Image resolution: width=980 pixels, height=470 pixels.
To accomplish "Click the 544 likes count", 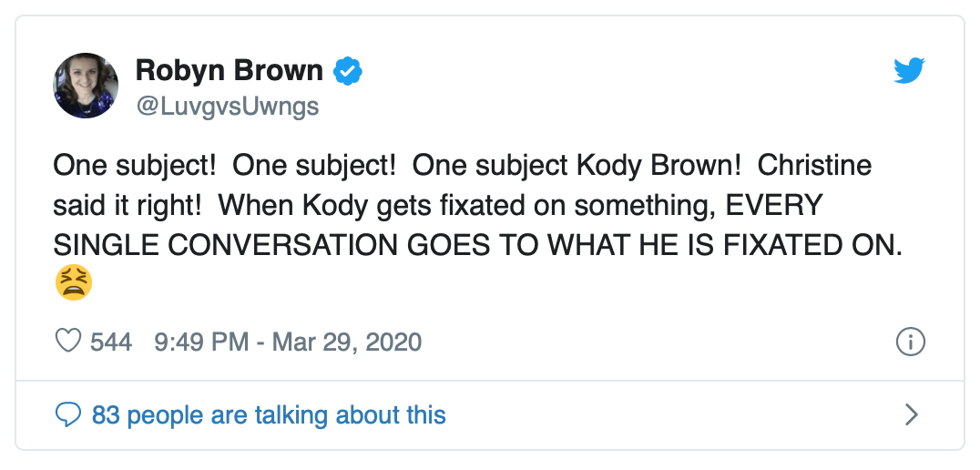I will 111,342.
